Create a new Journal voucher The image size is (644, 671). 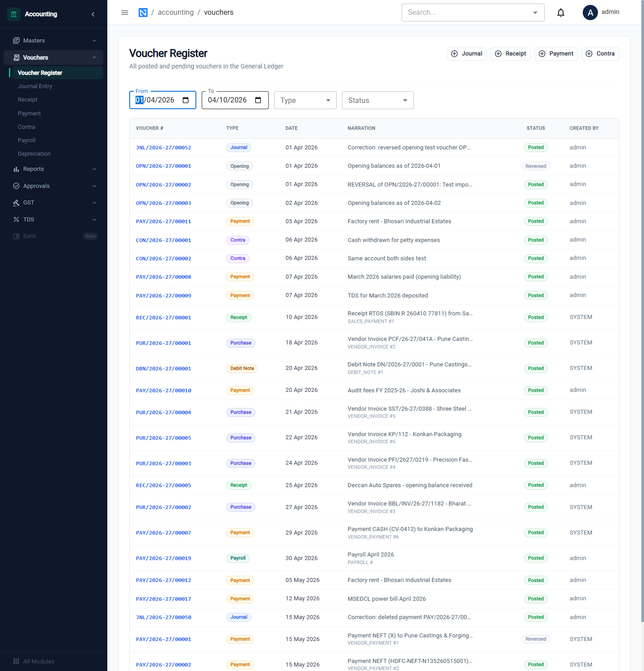[x=467, y=54]
